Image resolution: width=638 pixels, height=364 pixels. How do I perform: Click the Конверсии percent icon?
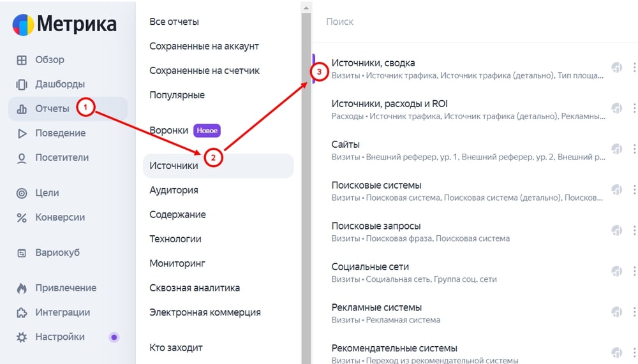coord(22,217)
